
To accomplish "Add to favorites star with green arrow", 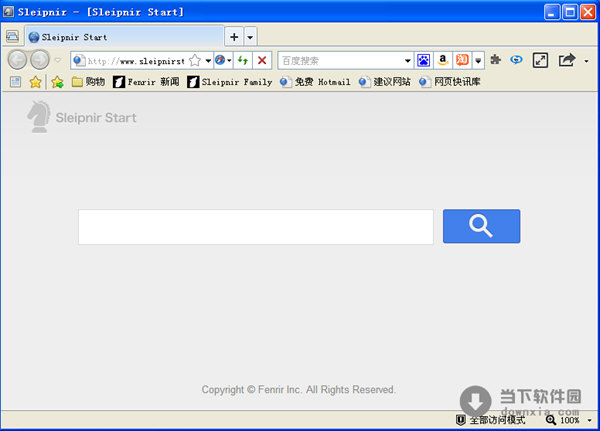I will coord(57,82).
